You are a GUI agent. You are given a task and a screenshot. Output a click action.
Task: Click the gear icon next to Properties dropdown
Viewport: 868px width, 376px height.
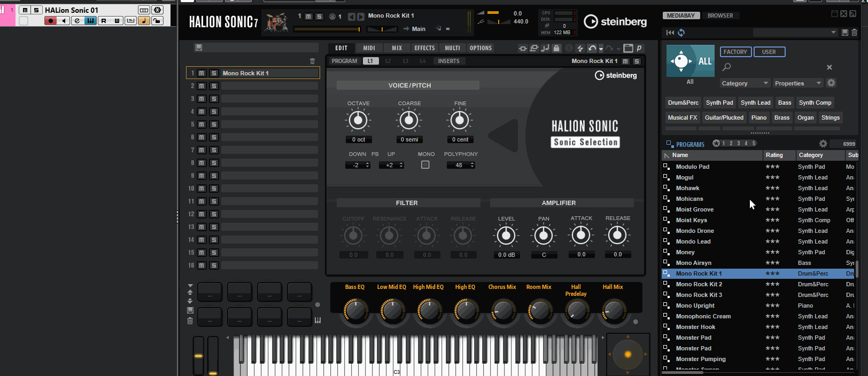click(x=831, y=83)
